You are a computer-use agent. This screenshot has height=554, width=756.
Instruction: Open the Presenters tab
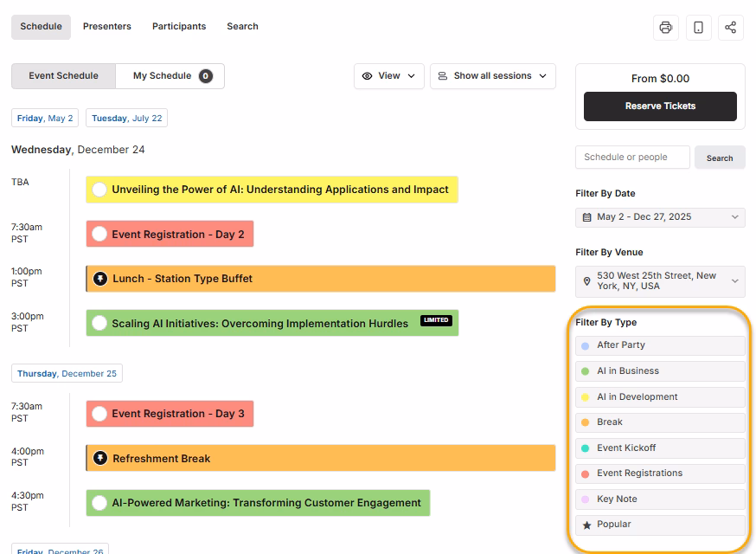coord(107,27)
